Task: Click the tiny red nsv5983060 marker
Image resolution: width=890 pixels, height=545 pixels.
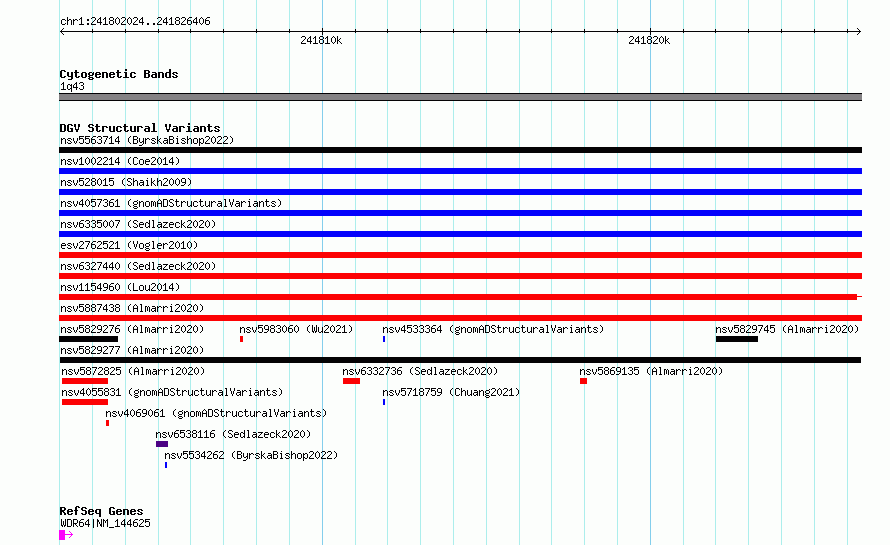Action: point(241,339)
